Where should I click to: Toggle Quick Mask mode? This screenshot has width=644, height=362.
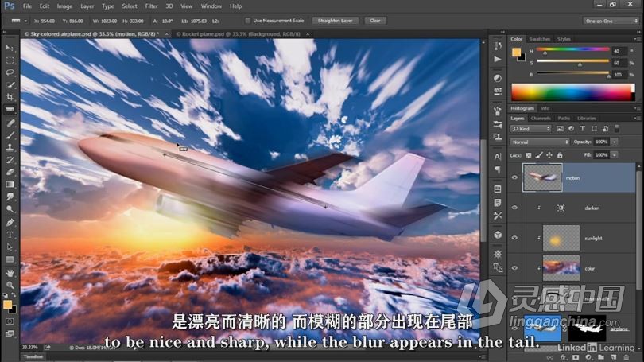10,321
